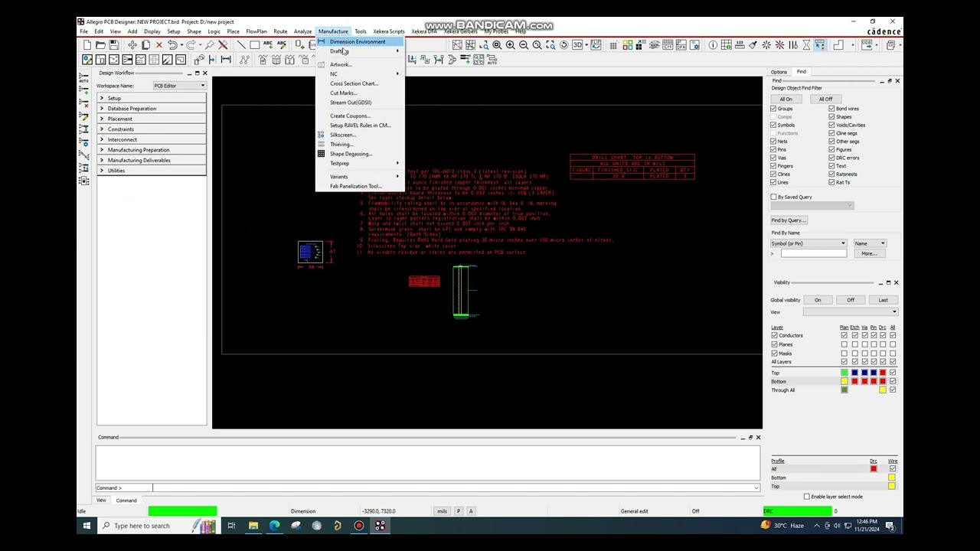Click the Save toolbar icon

(113, 45)
